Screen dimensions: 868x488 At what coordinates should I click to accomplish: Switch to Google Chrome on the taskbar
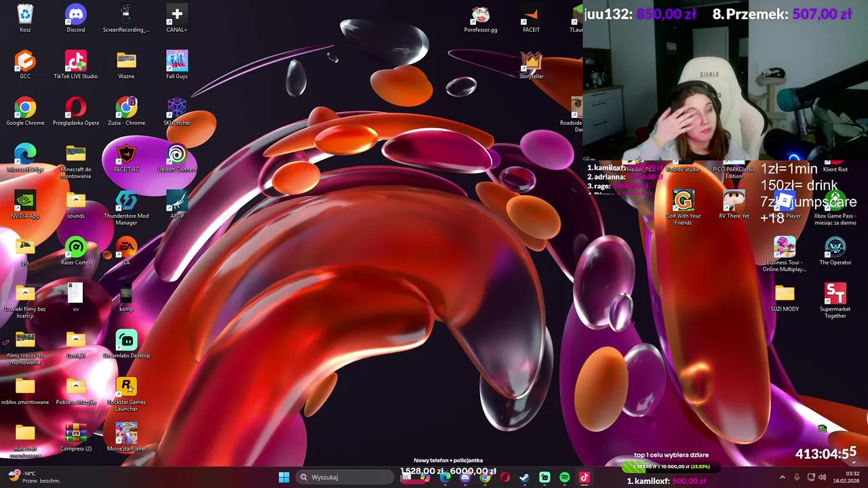[485, 477]
